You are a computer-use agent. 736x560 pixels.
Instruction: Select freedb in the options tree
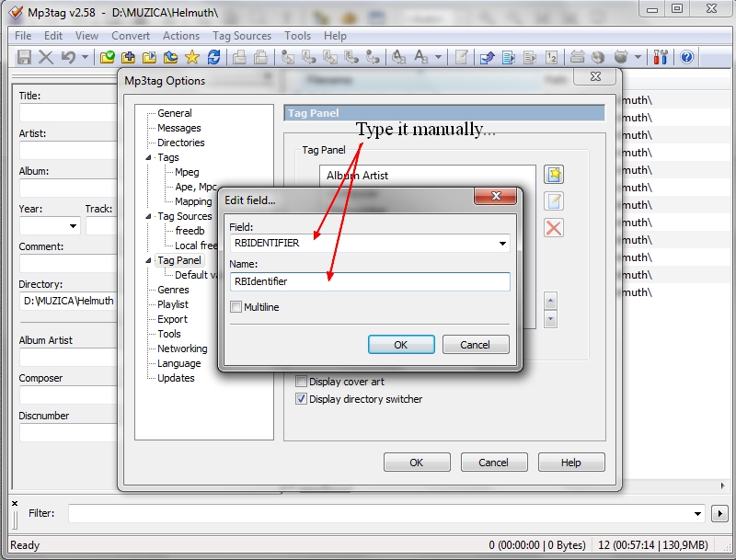[190, 231]
